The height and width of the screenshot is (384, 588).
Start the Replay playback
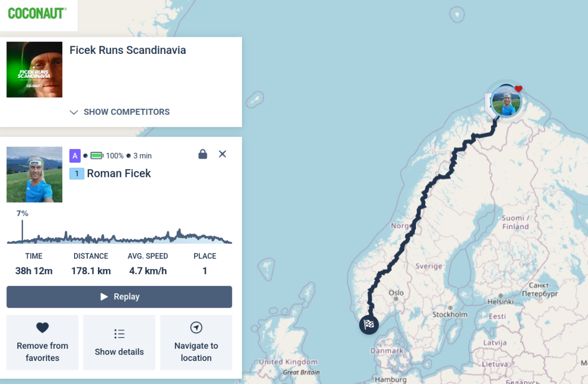[119, 297]
